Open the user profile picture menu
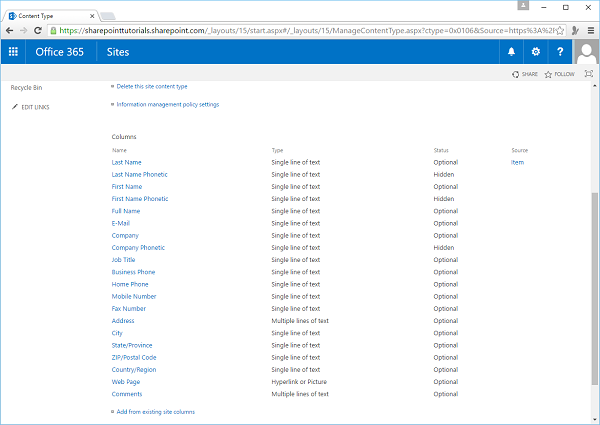Image resolution: width=600 pixels, height=425 pixels. click(x=586, y=52)
